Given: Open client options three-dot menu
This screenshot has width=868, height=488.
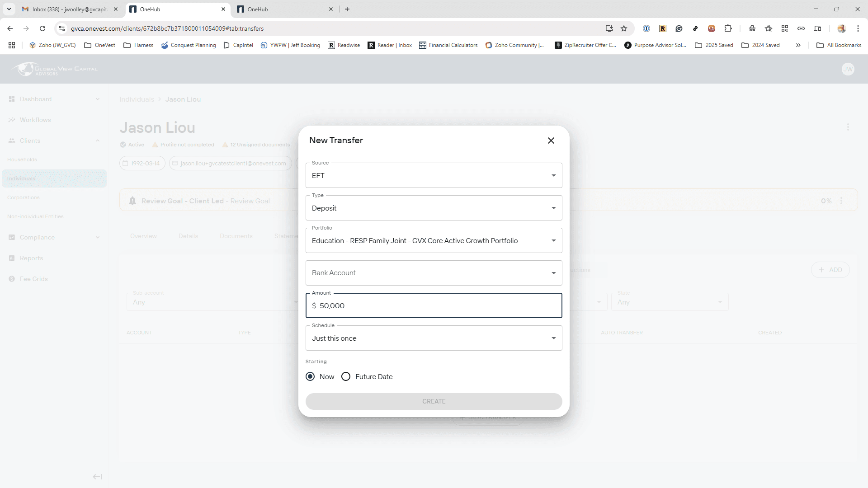Looking at the screenshot, I should tap(848, 127).
